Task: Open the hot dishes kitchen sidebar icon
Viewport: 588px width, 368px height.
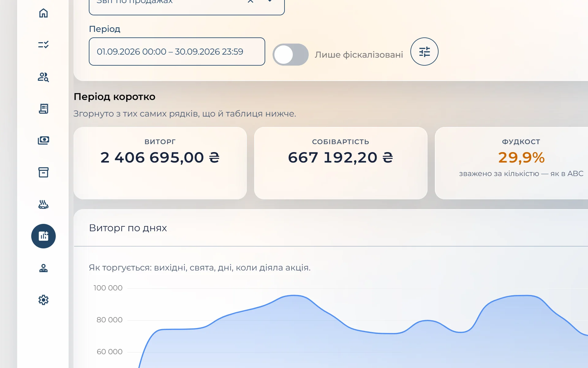Action: [x=43, y=204]
